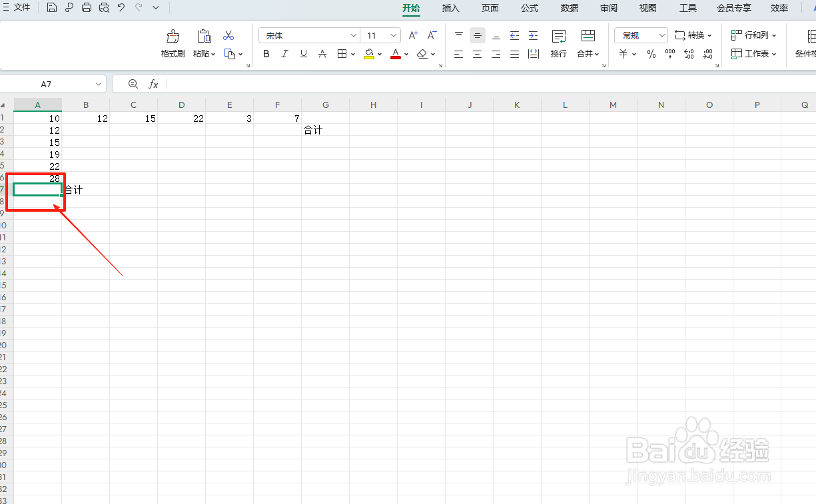Click the Copy icon below scissors
The width and height of the screenshot is (816, 504).
point(230,54)
